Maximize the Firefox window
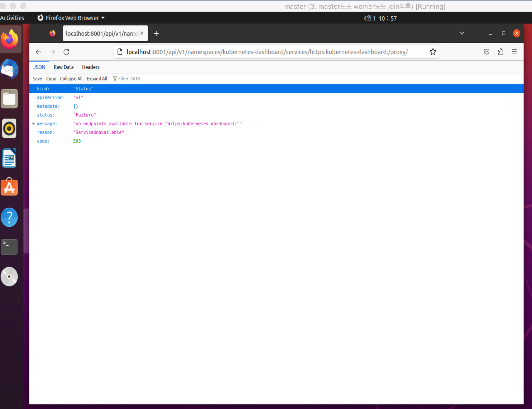 [x=504, y=33]
